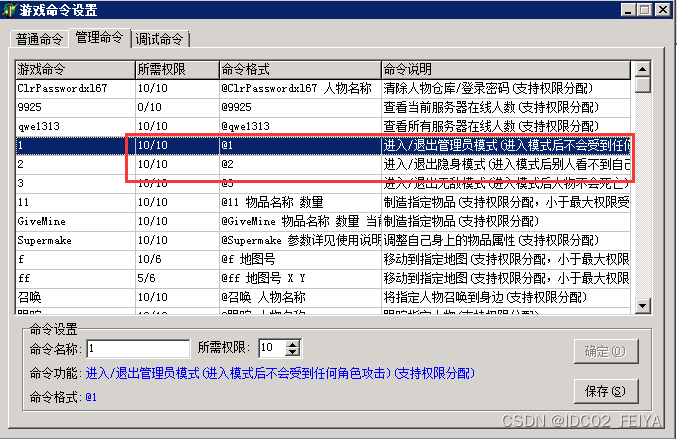Click the 保存(S) button
This screenshot has width=677, height=439.
coord(603,390)
